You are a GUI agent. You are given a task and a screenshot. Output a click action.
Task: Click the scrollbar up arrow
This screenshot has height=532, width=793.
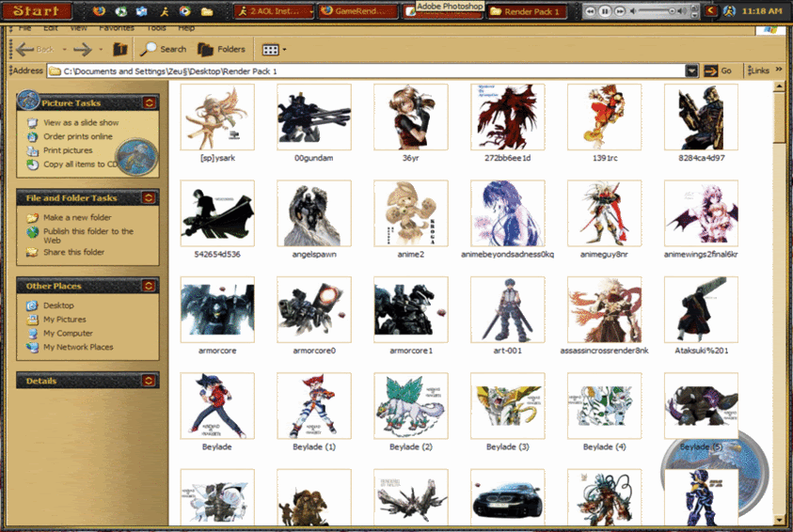pos(779,86)
